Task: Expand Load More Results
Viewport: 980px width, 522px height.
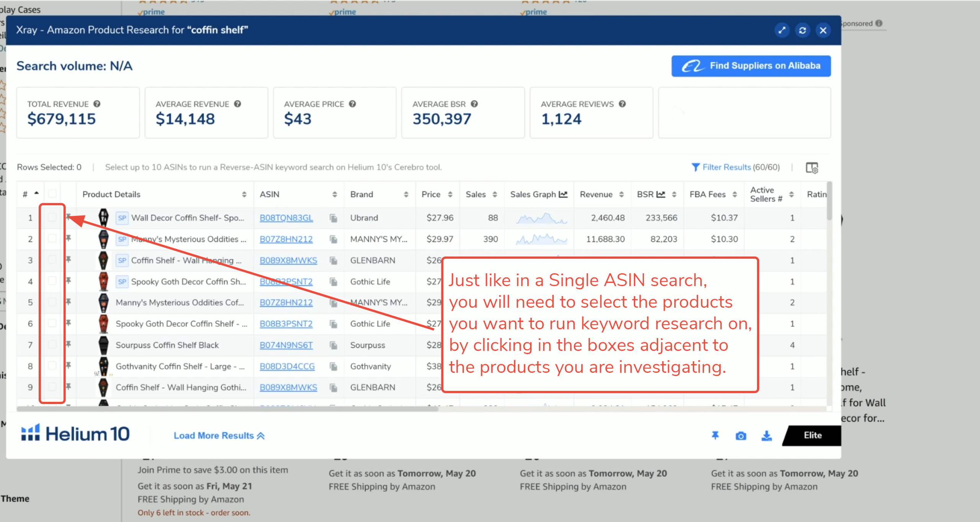Action: (219, 436)
